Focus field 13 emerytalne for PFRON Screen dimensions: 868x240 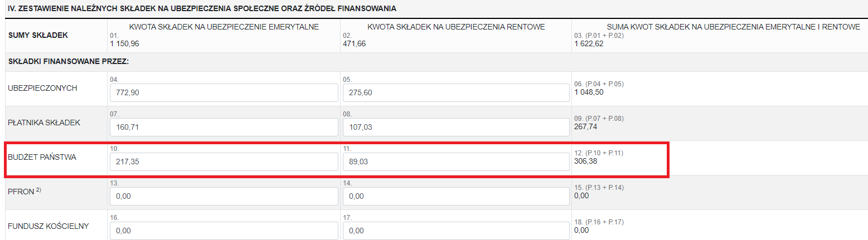tap(224, 197)
